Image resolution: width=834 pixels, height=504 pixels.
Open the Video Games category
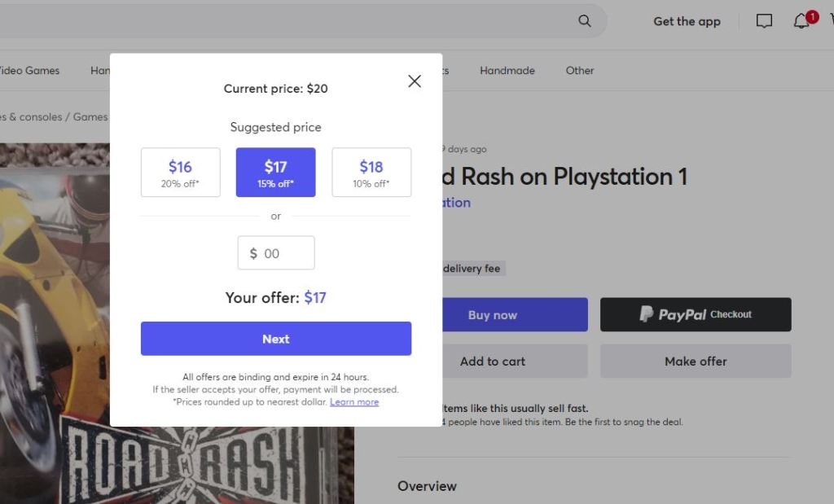[x=29, y=71]
